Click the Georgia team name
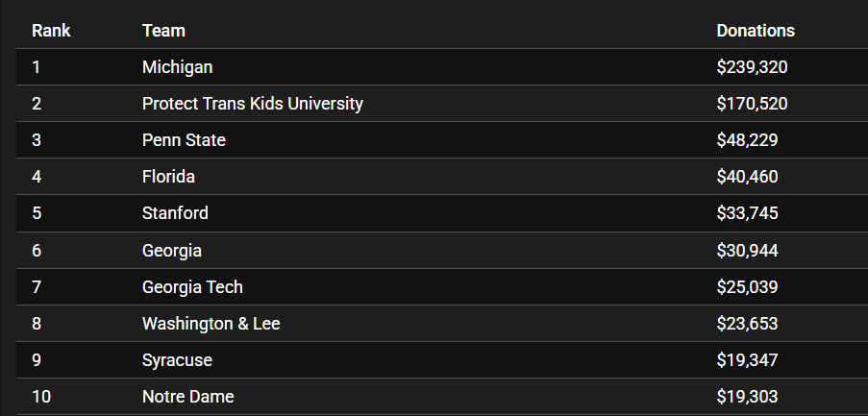Image resolution: width=868 pixels, height=416 pixels. [x=172, y=251]
